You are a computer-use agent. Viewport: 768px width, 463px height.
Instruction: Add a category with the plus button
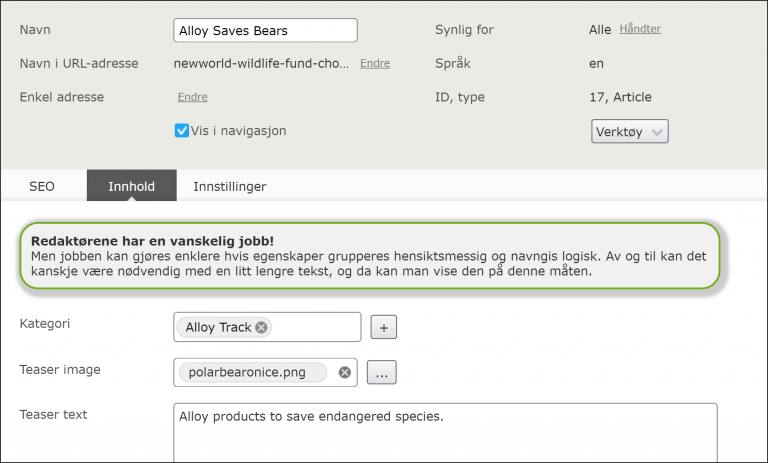pos(384,327)
